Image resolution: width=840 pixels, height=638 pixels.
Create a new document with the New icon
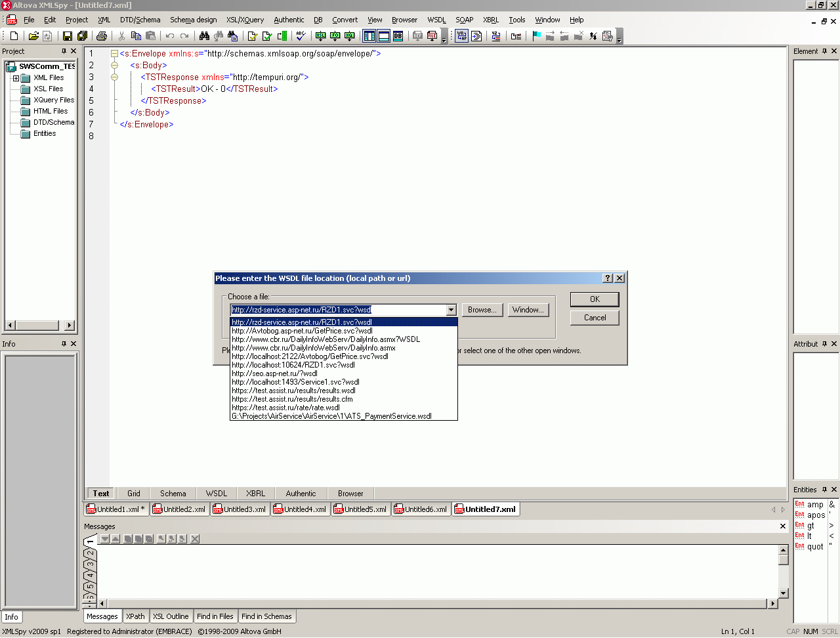point(14,36)
